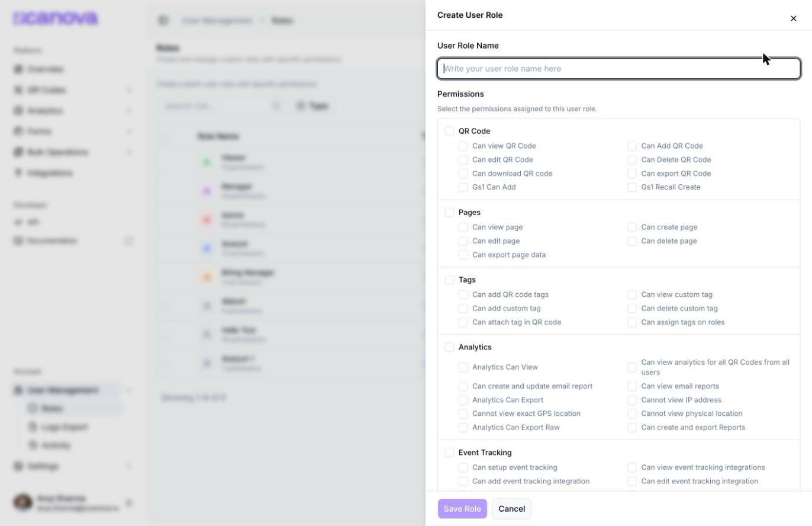Check the QR Code group checkbox

[x=449, y=131]
